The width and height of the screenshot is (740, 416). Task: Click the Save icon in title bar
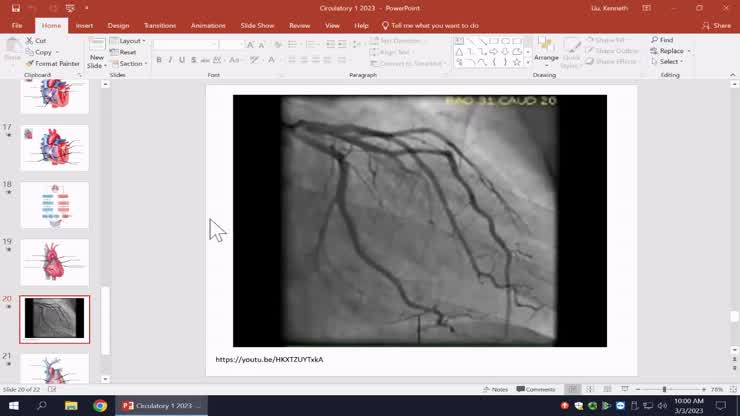coord(16,8)
